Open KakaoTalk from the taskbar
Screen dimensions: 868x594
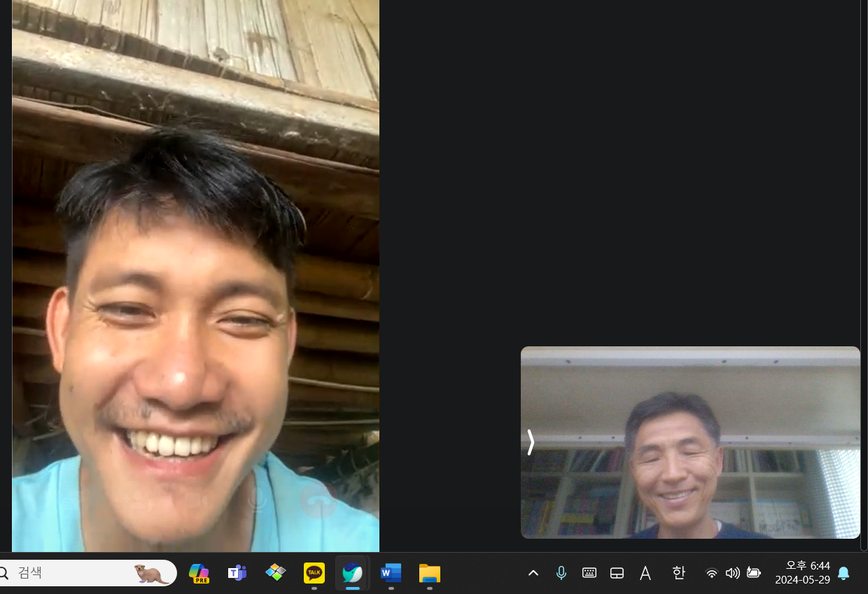point(314,574)
